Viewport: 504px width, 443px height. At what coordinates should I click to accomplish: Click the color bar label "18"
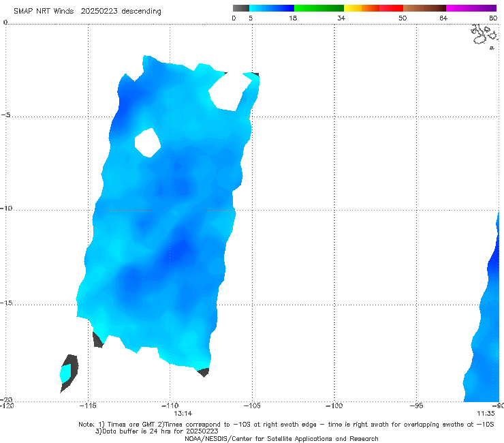tap(293, 18)
